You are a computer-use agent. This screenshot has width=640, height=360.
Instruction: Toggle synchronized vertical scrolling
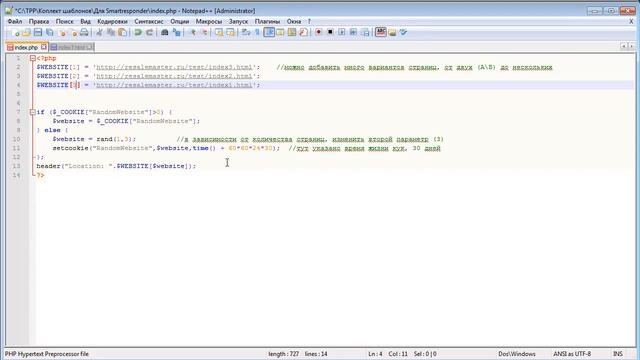[x=219, y=32]
